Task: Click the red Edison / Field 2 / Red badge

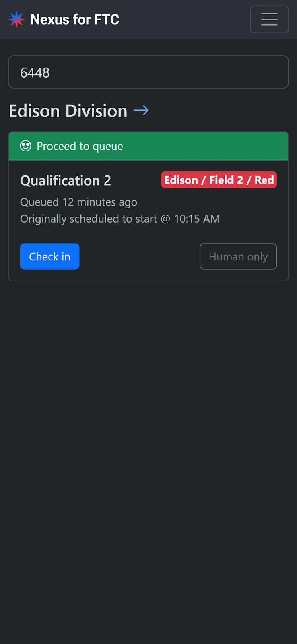Action: [219, 180]
